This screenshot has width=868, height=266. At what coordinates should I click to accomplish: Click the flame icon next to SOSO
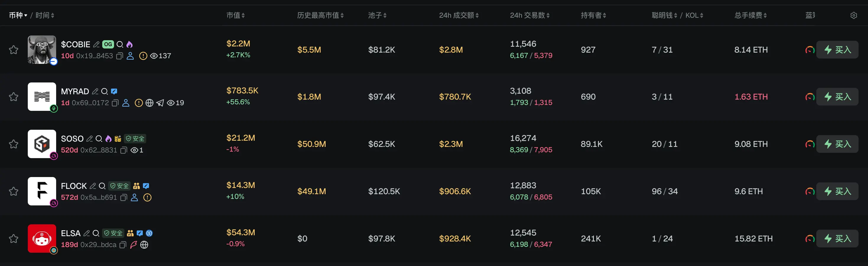(108, 139)
